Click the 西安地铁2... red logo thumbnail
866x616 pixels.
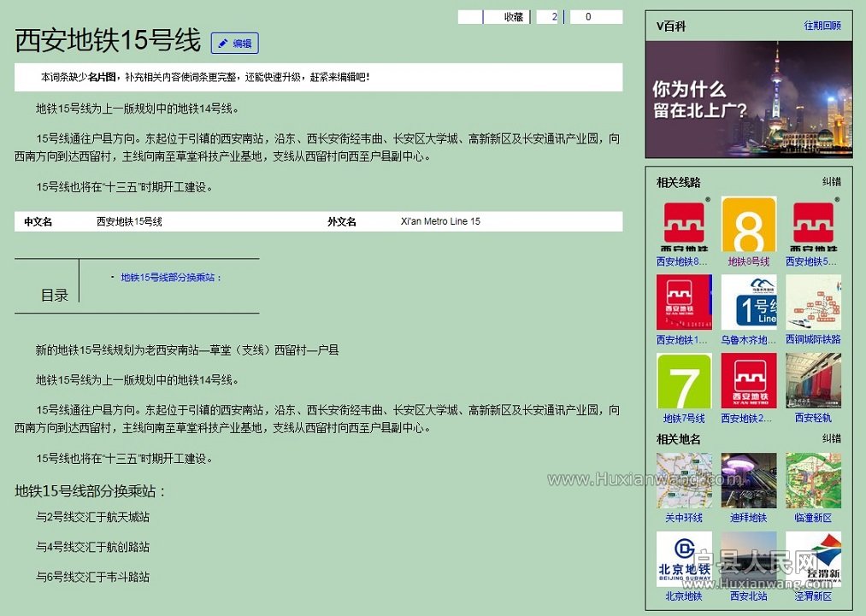point(748,381)
